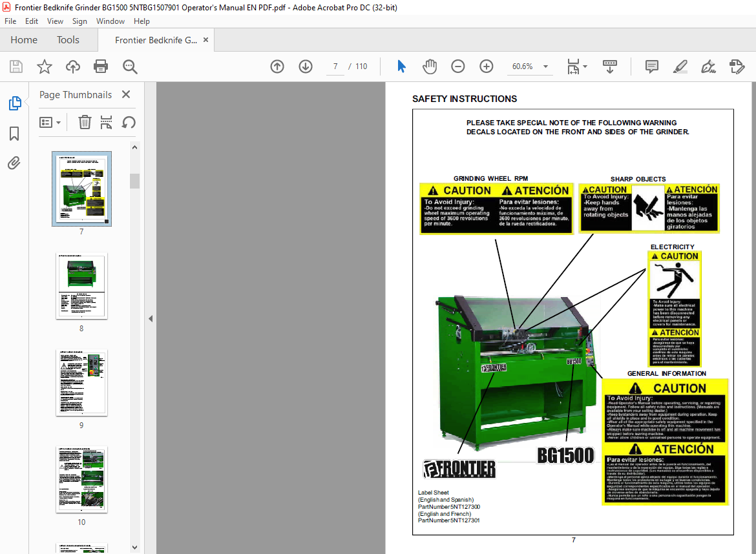This screenshot has width=756, height=554.
Task: Open the Help menu
Action: (142, 21)
